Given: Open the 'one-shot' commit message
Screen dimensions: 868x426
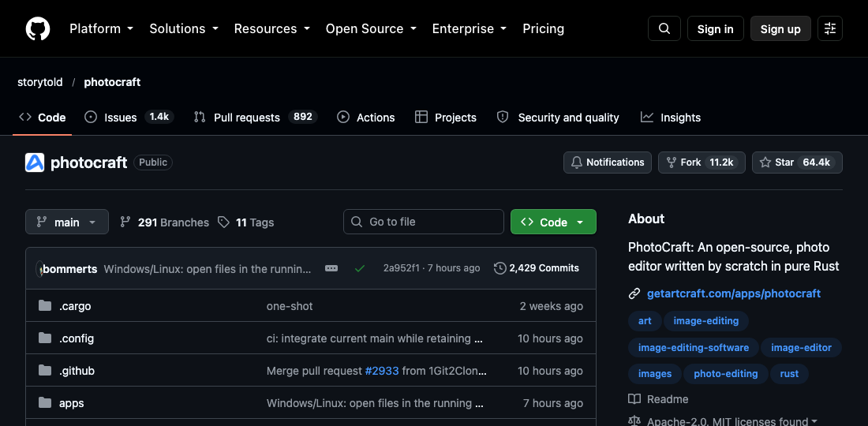Looking at the screenshot, I should 290,306.
